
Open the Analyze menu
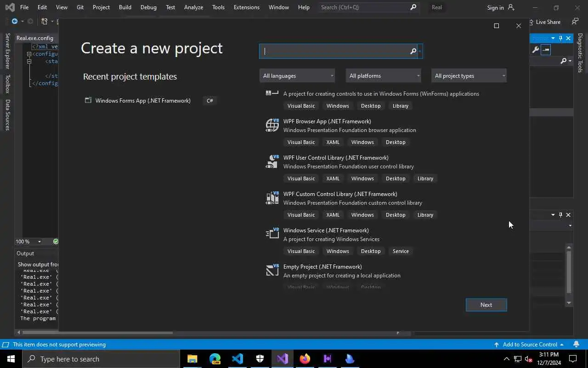(193, 7)
